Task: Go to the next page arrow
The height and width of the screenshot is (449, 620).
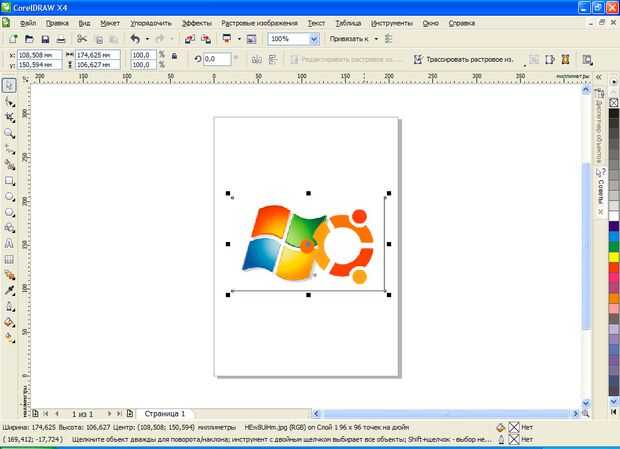Action: click(x=109, y=414)
